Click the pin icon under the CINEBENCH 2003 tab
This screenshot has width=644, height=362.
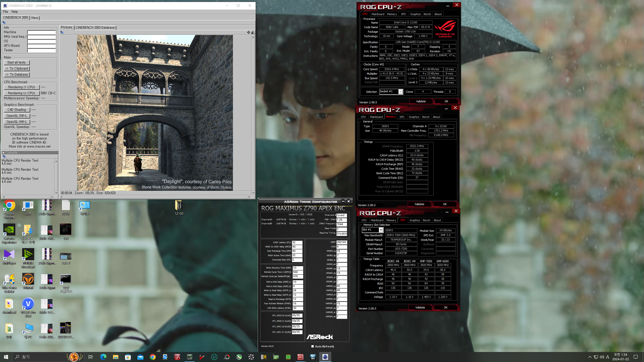coord(4,23)
